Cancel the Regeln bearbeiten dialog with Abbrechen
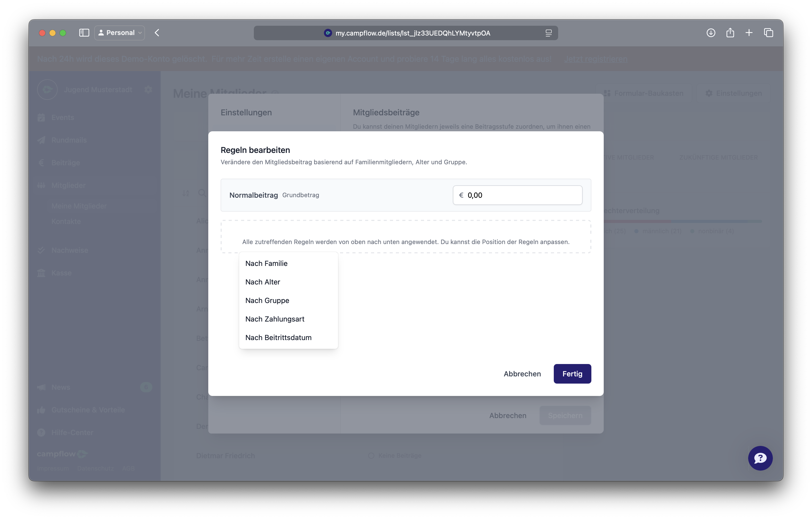 pyautogui.click(x=522, y=374)
